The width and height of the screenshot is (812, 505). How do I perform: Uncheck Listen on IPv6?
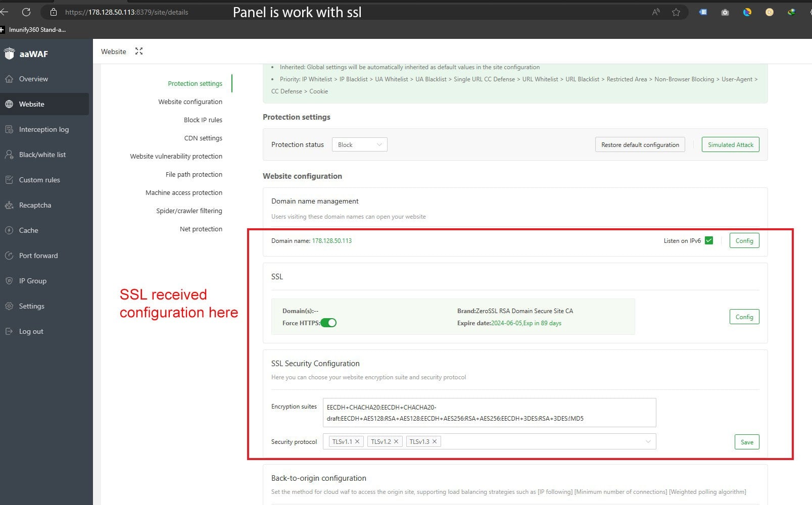point(709,240)
